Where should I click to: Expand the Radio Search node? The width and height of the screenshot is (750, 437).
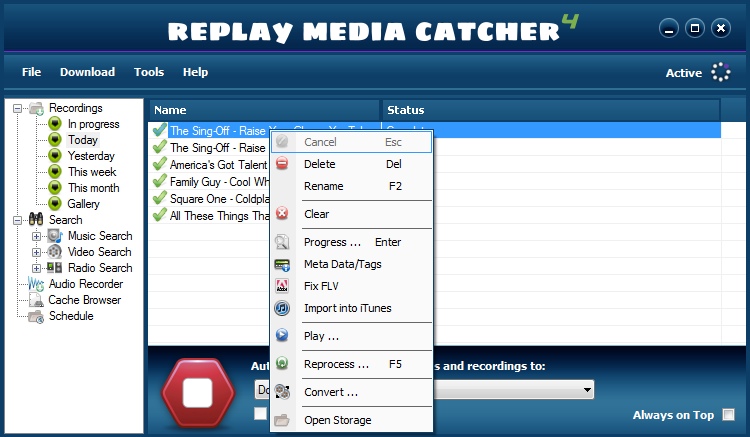(x=36, y=268)
